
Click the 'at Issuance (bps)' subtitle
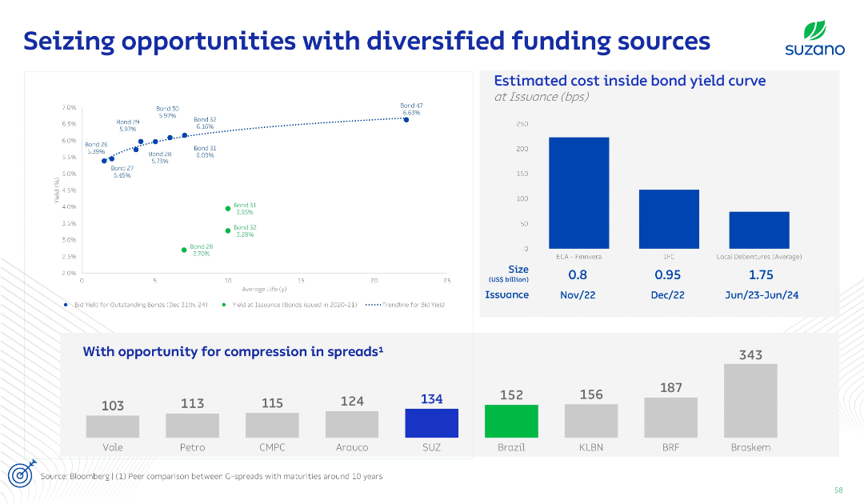(x=541, y=97)
